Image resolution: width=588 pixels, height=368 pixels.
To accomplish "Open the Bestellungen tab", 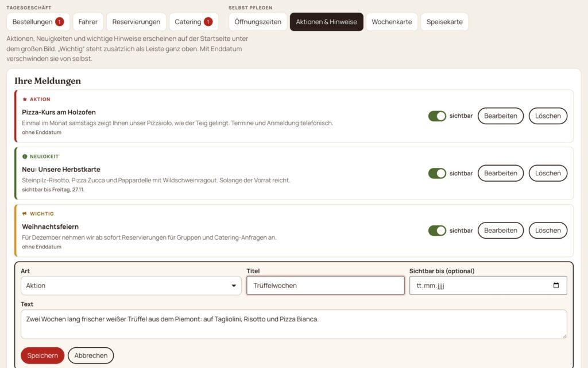I will [38, 22].
